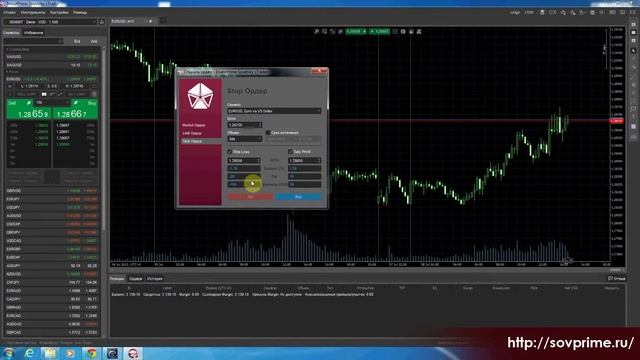
Task: Focus the symbol search field in the watchlist
Action: 33,41
